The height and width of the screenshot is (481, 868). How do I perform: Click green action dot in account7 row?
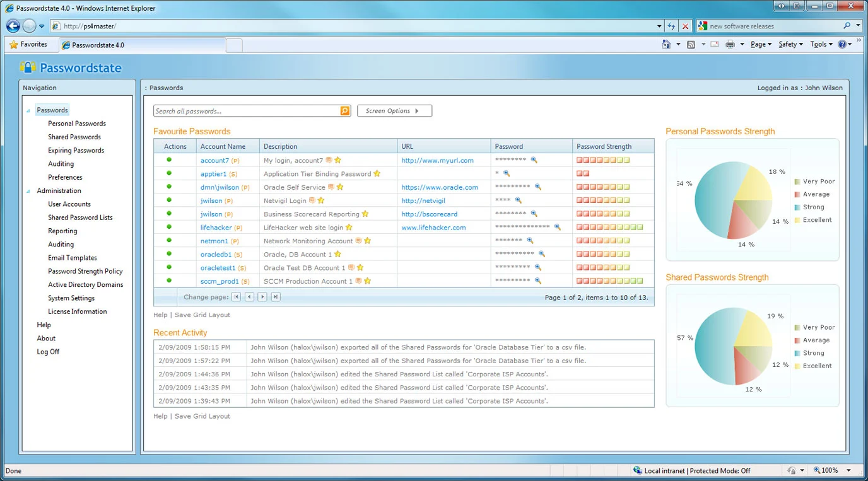(169, 159)
